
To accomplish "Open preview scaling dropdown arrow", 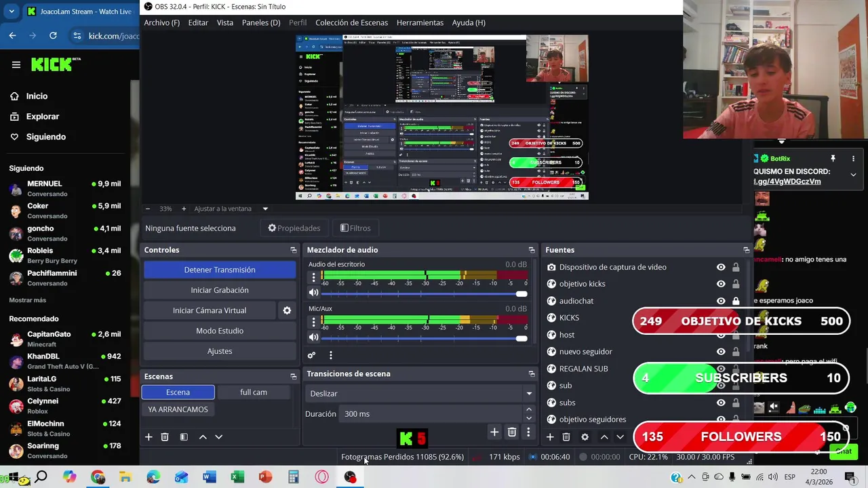I will tap(265, 209).
